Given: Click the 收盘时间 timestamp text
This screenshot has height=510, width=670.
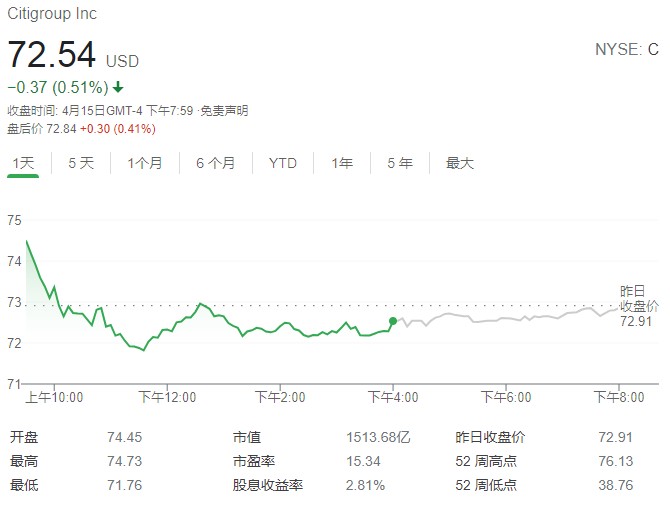Looking at the screenshot, I should [100, 111].
